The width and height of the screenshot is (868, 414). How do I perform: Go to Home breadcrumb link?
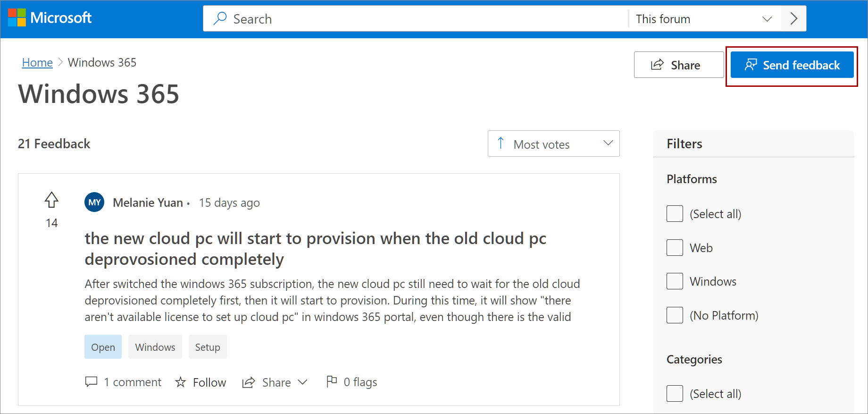point(37,62)
